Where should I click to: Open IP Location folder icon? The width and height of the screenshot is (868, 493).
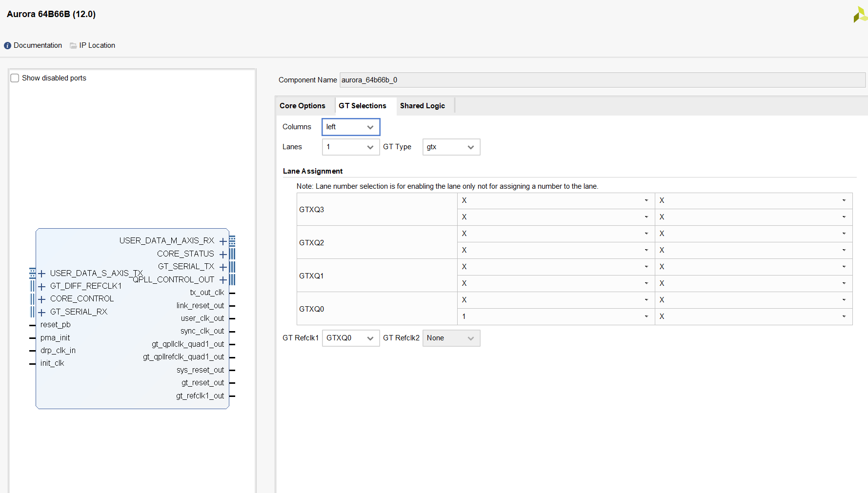pyautogui.click(x=73, y=45)
